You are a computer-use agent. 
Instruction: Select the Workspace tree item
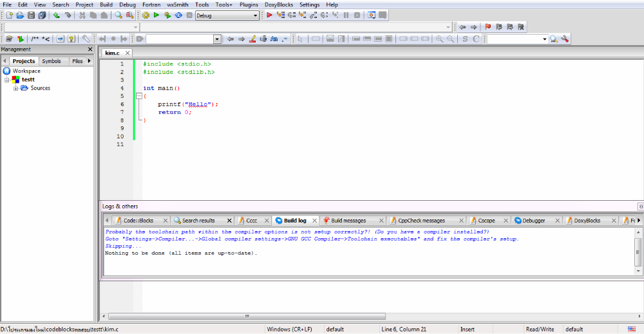[26, 71]
